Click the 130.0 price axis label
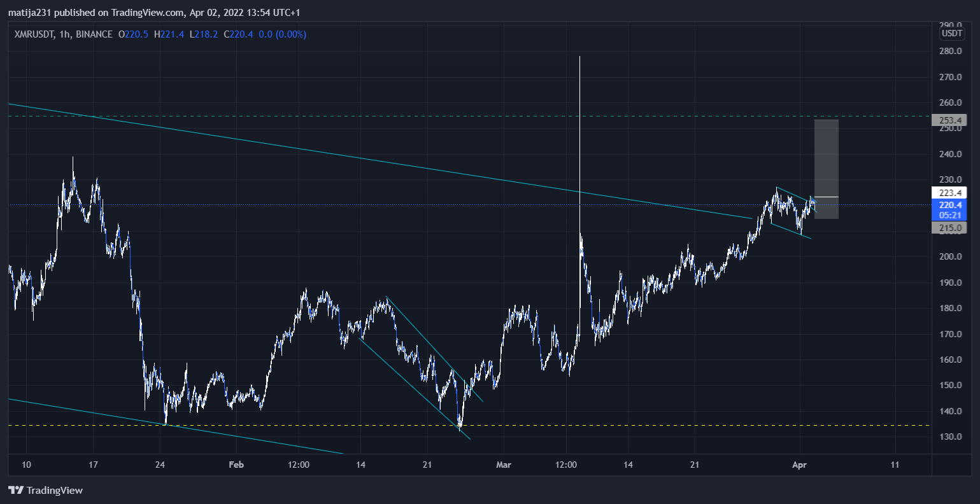The image size is (980, 504). 950,437
